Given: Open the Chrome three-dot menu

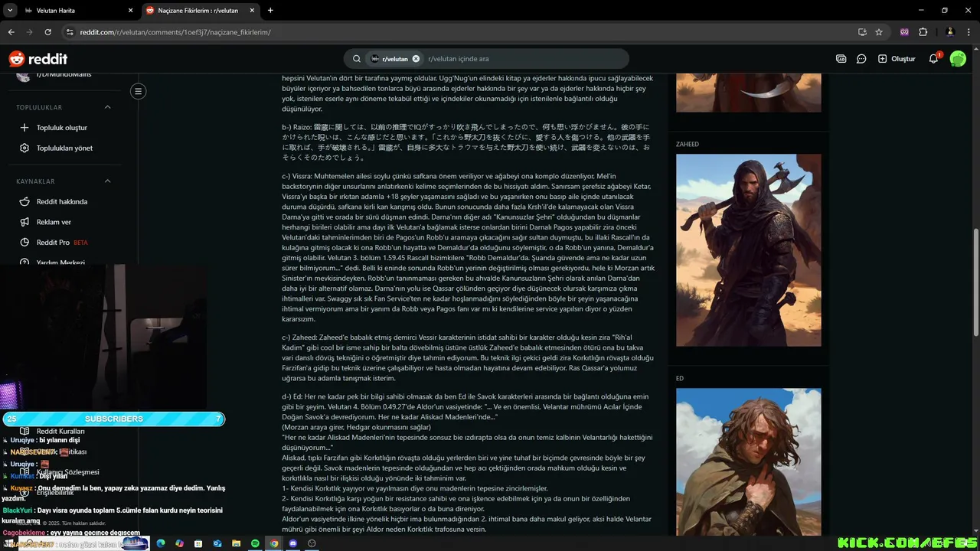Looking at the screenshot, I should point(969,32).
